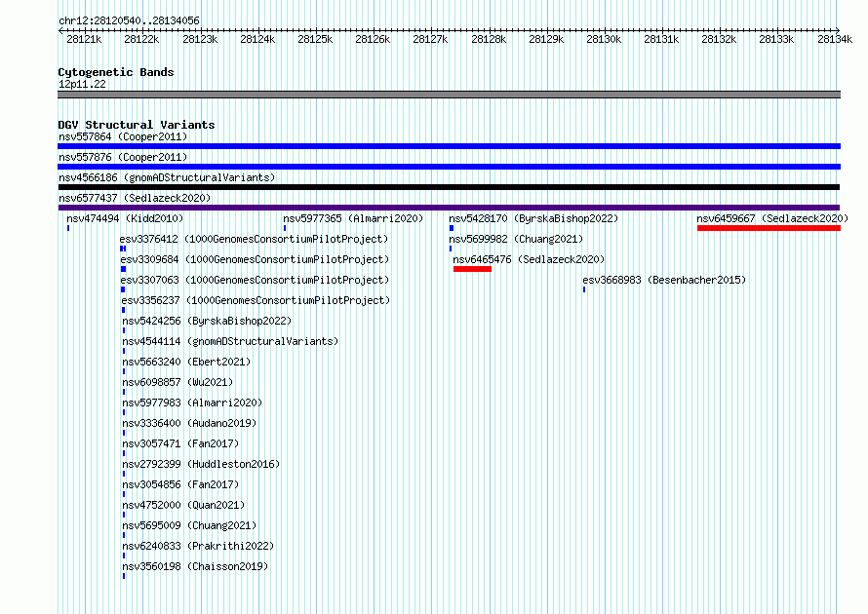Open the esv3376412 variant label
The image size is (868, 614).
tap(255, 239)
